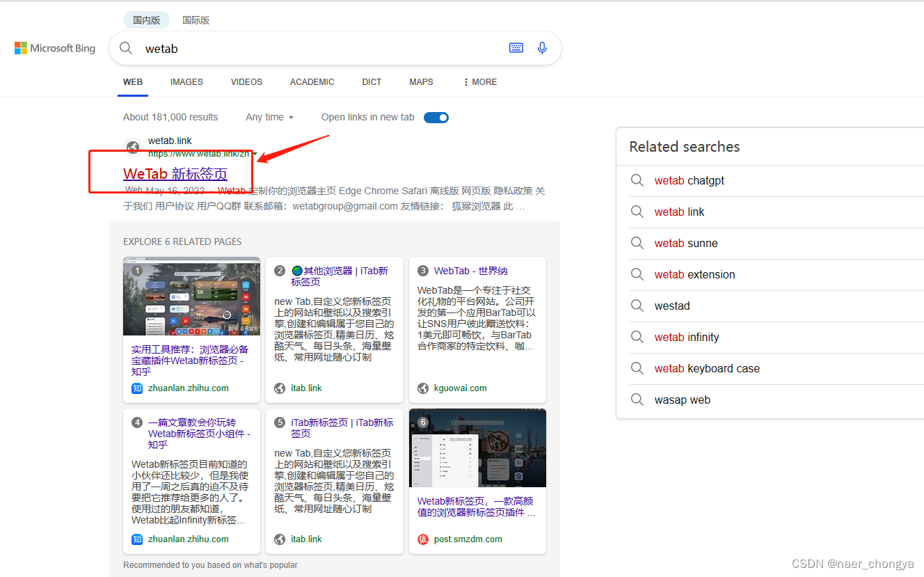Image resolution: width=924 pixels, height=577 pixels.
Task: Open the on-screen keyboard icon
Action: coord(516,48)
